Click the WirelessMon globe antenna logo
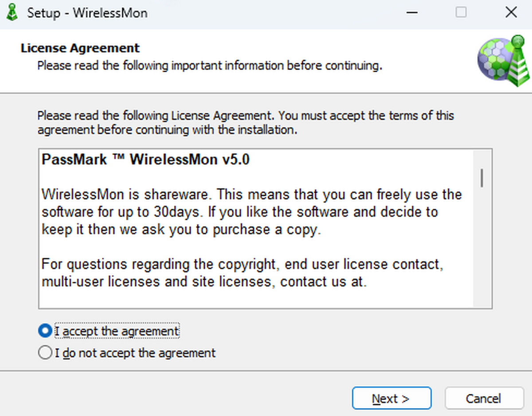This screenshot has width=532, height=416. tap(503, 61)
